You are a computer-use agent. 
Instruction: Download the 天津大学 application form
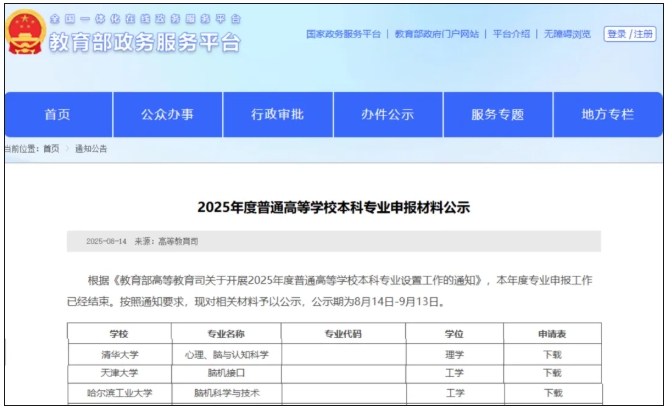552,373
